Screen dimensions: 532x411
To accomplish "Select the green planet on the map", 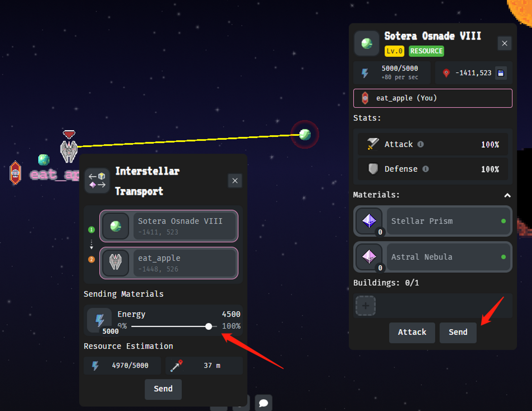I will coord(305,134).
